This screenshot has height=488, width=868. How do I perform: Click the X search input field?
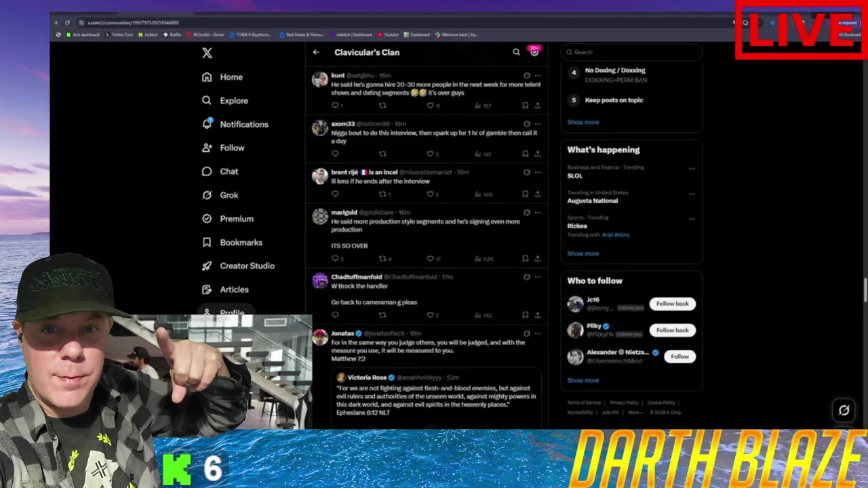click(631, 52)
